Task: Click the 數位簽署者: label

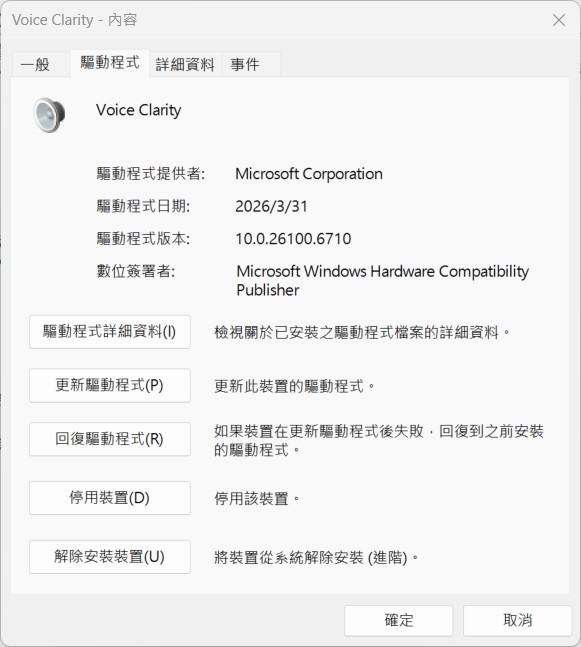Action: [136, 271]
